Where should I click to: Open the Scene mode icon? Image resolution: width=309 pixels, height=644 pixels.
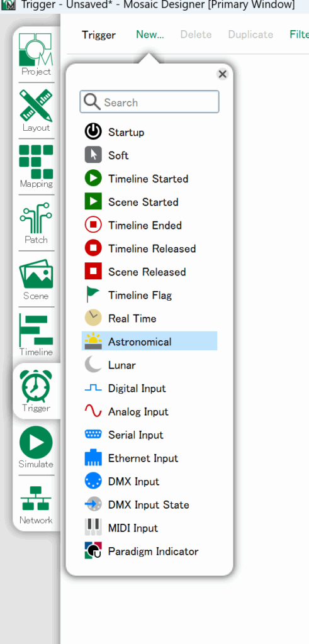coord(36,274)
